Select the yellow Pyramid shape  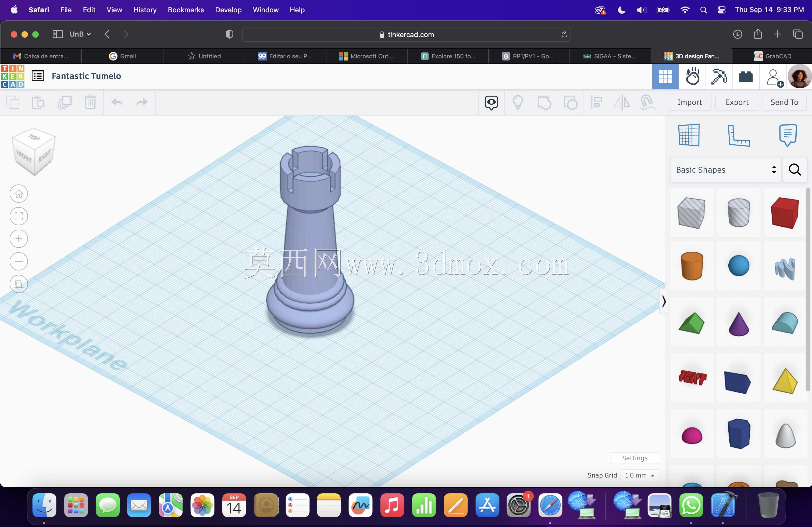[x=785, y=381]
